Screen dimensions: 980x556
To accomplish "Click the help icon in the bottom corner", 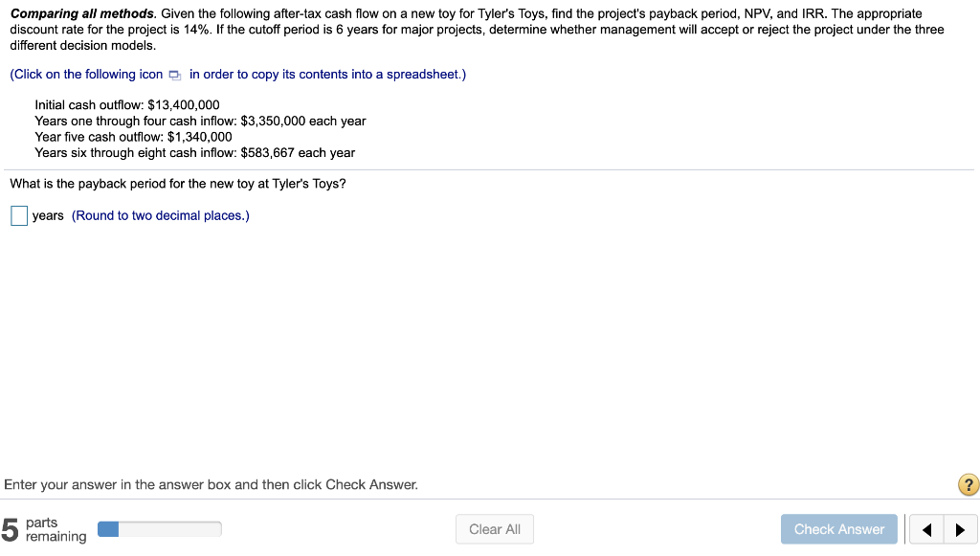I will (x=968, y=485).
